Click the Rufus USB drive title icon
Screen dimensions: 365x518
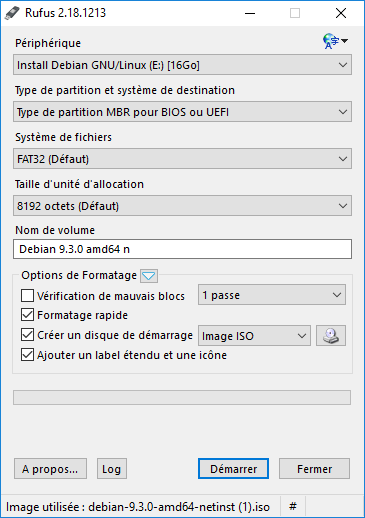[13, 13]
